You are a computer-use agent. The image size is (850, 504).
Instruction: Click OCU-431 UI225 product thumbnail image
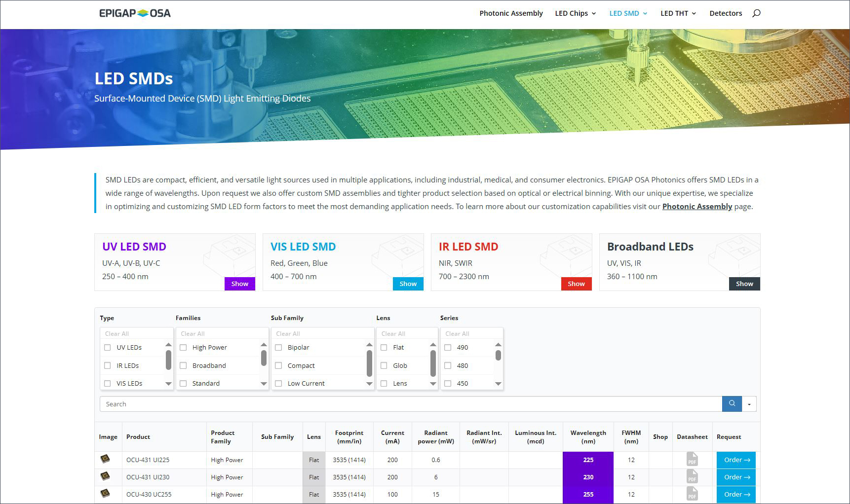[x=105, y=459]
